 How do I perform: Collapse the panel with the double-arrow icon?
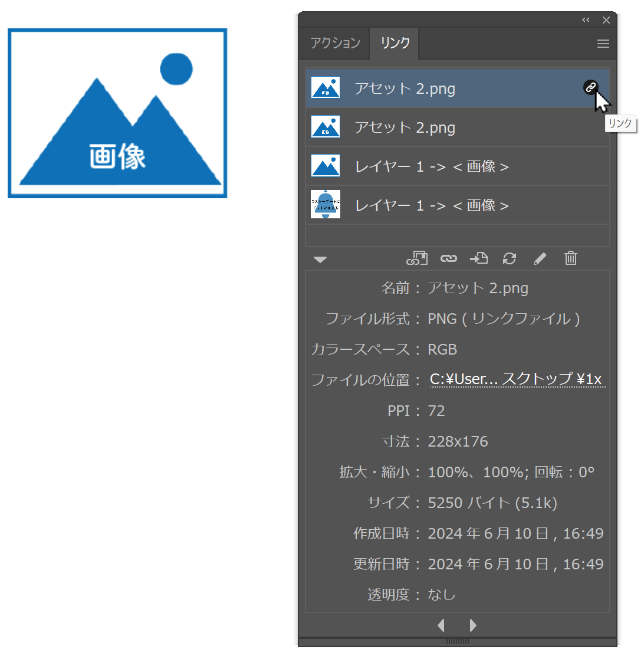tap(586, 19)
